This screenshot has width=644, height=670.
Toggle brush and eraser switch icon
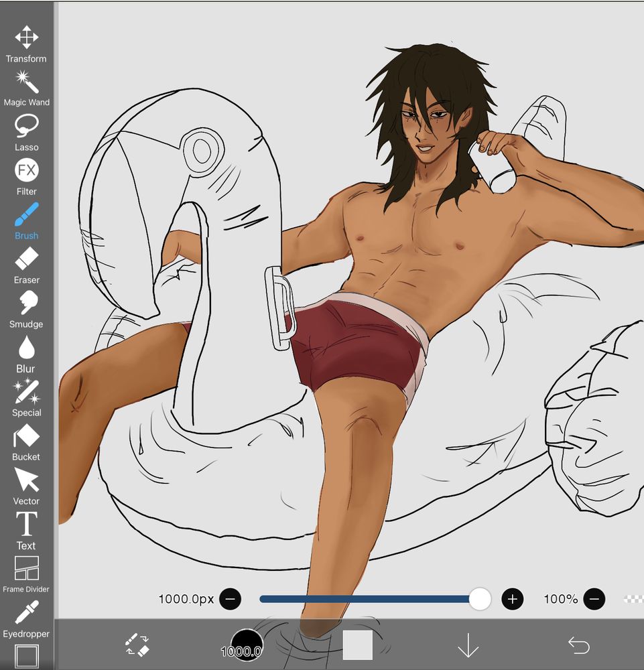pyautogui.click(x=137, y=645)
